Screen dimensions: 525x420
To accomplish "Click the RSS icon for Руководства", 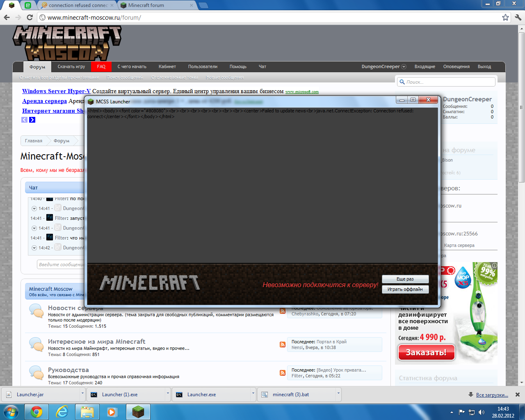I will coord(283,373).
